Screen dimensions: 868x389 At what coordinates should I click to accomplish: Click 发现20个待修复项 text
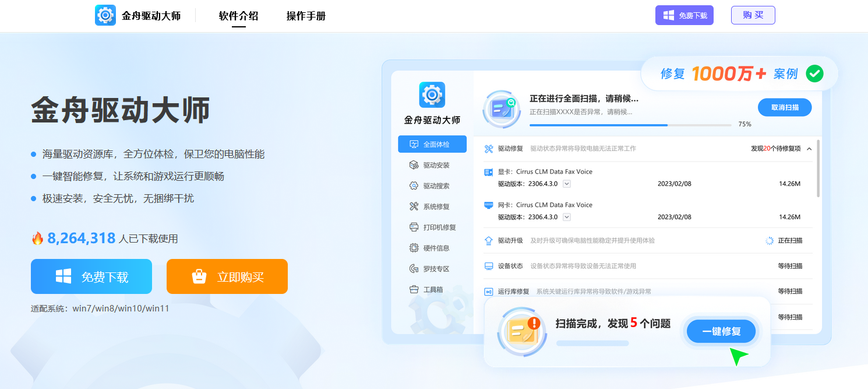[x=775, y=149]
